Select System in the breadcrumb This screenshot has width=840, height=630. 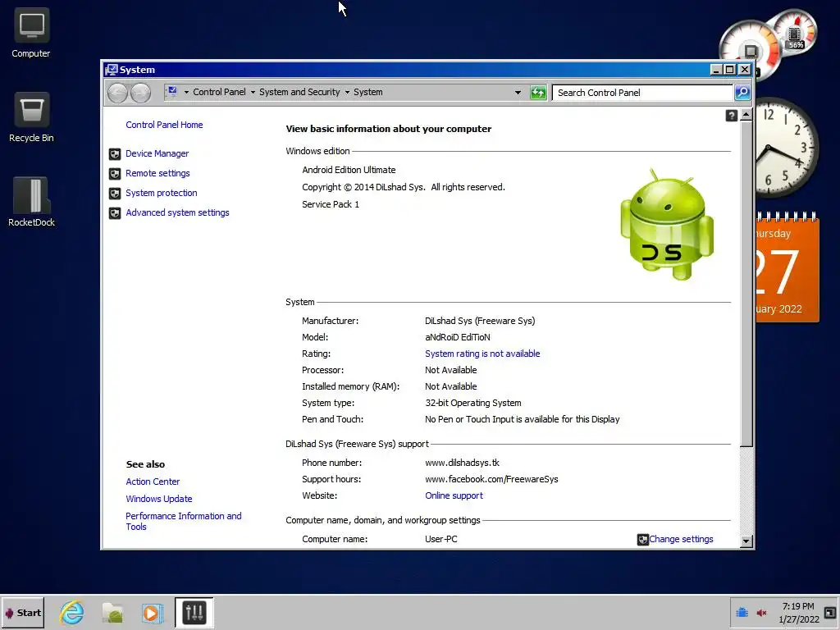click(368, 92)
